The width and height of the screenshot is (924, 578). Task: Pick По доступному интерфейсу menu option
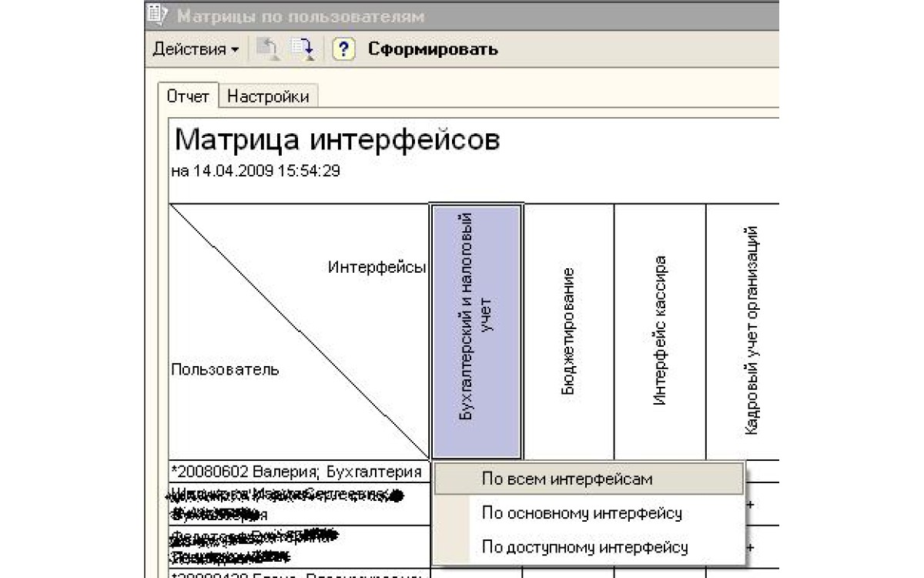584,548
